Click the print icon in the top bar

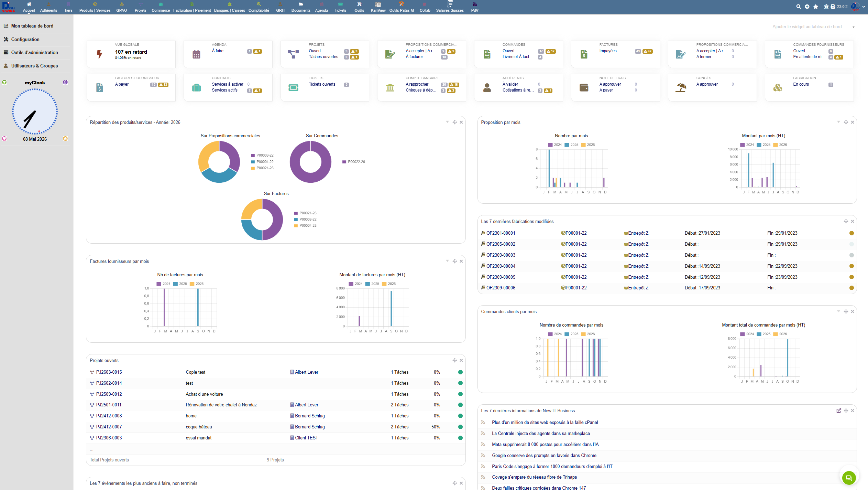tap(833, 7)
